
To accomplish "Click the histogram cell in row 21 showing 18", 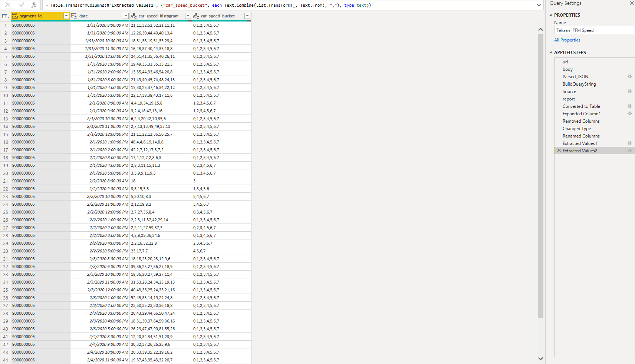I will click(x=161, y=181).
